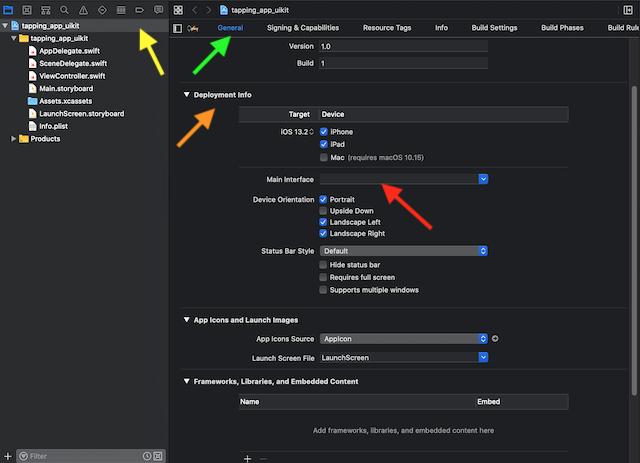Image resolution: width=640 pixels, height=463 pixels.
Task: Click the navigator Filter field
Action: [x=91, y=456]
